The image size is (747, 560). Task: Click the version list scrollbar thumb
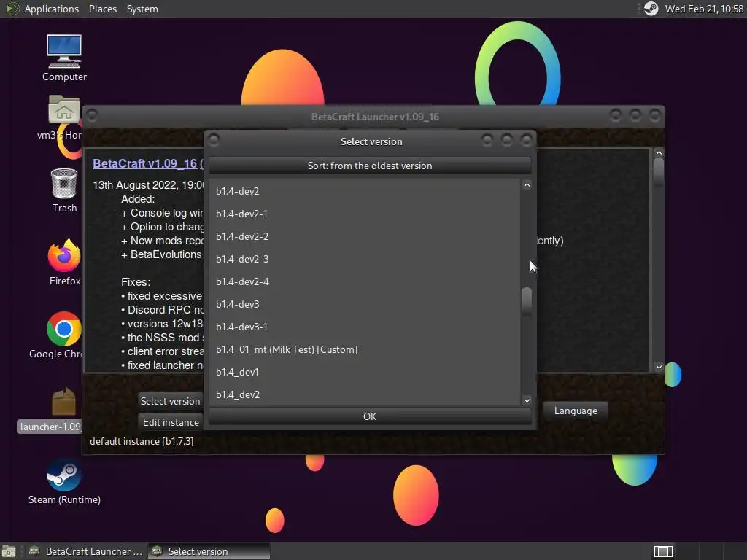click(527, 301)
